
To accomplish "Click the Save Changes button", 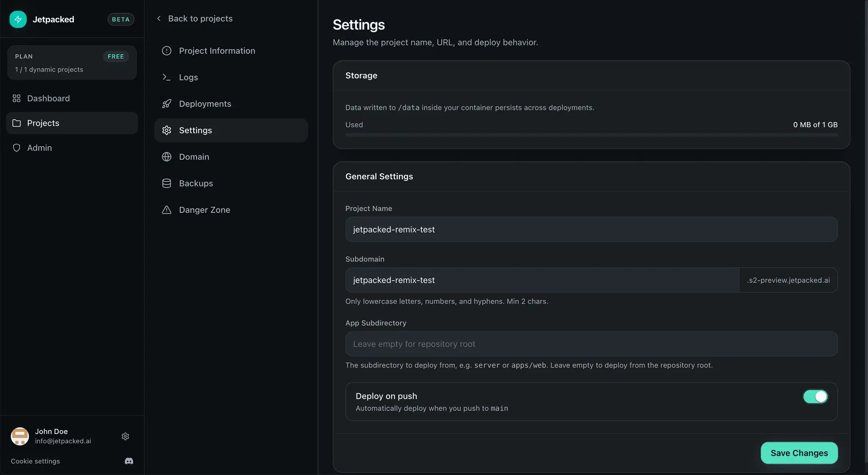I will [799, 453].
